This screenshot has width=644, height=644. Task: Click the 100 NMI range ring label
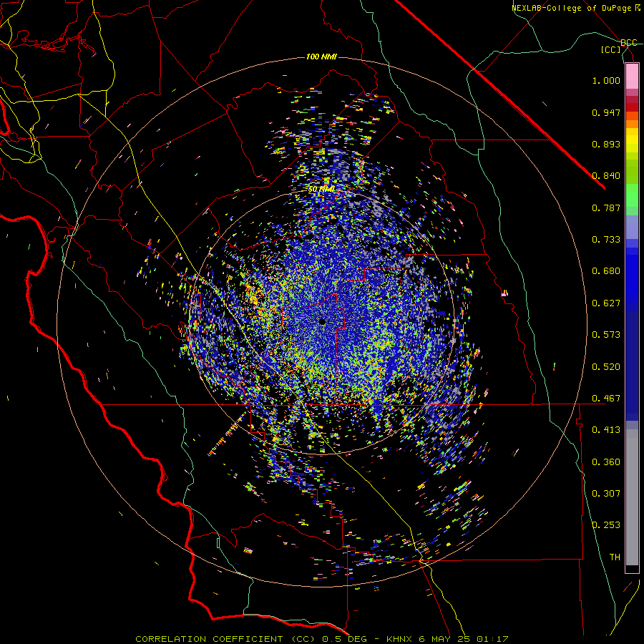[x=321, y=57]
